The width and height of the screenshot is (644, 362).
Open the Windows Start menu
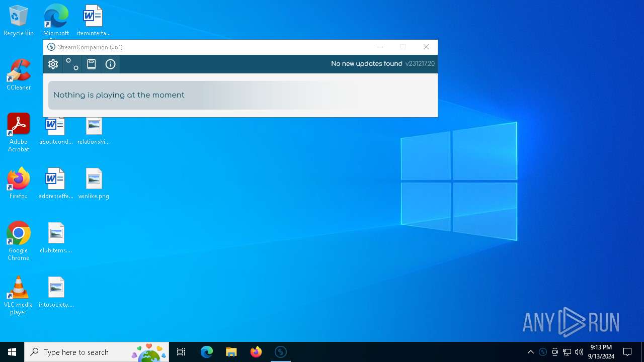(12, 352)
